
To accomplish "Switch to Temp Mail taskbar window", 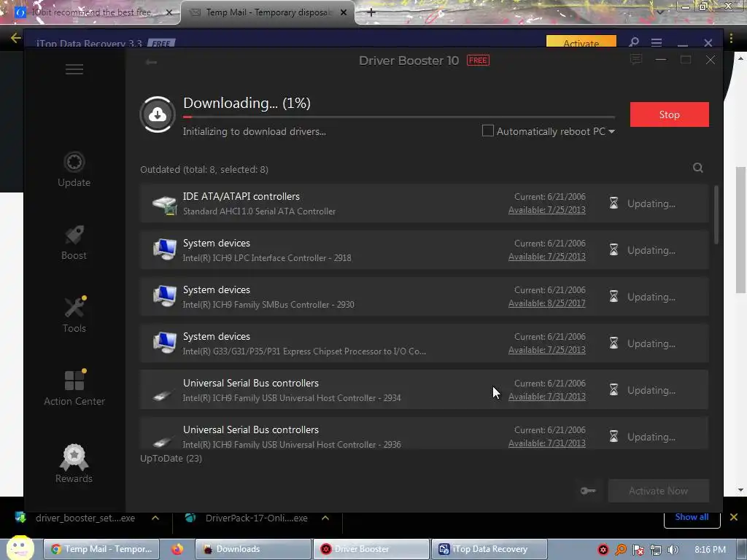I will (x=101, y=549).
